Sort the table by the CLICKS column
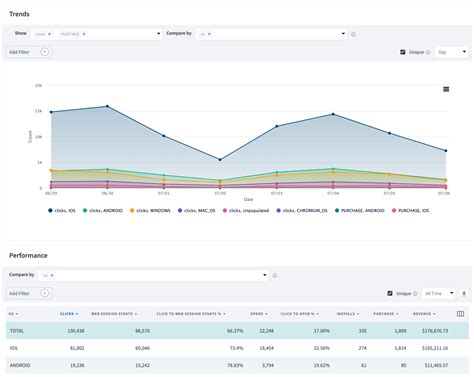This screenshot has height=377, width=474. point(69,314)
